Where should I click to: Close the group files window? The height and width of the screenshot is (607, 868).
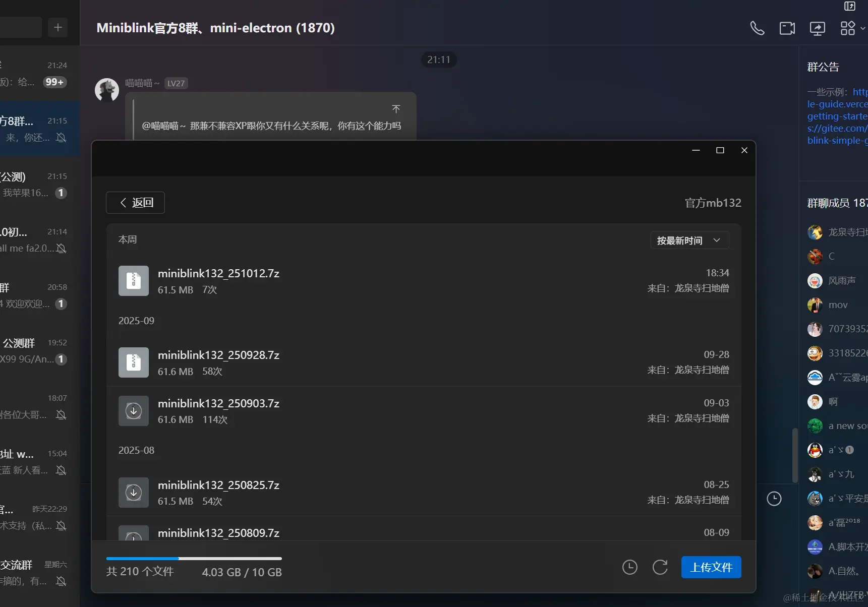click(744, 150)
